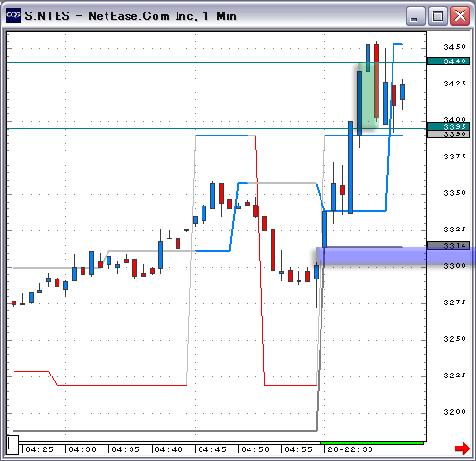This screenshot has width=476, height=461.
Task: Click the 3395 teal price label
Action: [x=448, y=126]
